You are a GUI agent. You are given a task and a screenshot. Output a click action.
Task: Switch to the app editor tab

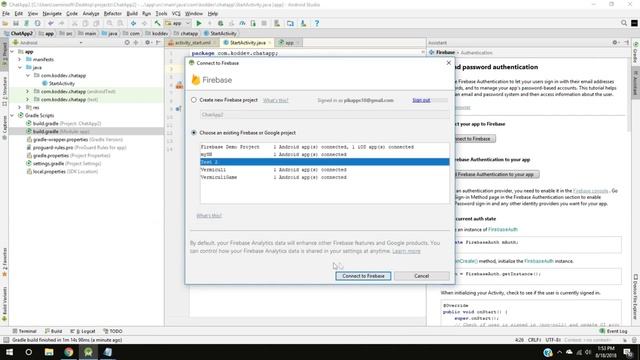(x=289, y=42)
